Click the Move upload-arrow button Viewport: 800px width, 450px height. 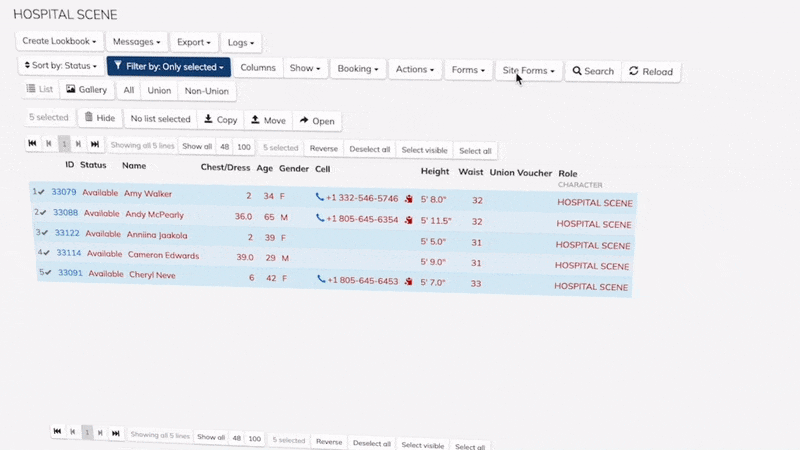click(268, 120)
